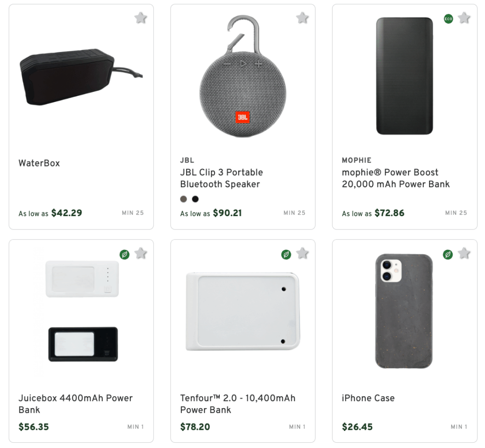The height and width of the screenshot is (448, 485).
Task: Open the JBL Clip 3 product title link
Action: [221, 178]
